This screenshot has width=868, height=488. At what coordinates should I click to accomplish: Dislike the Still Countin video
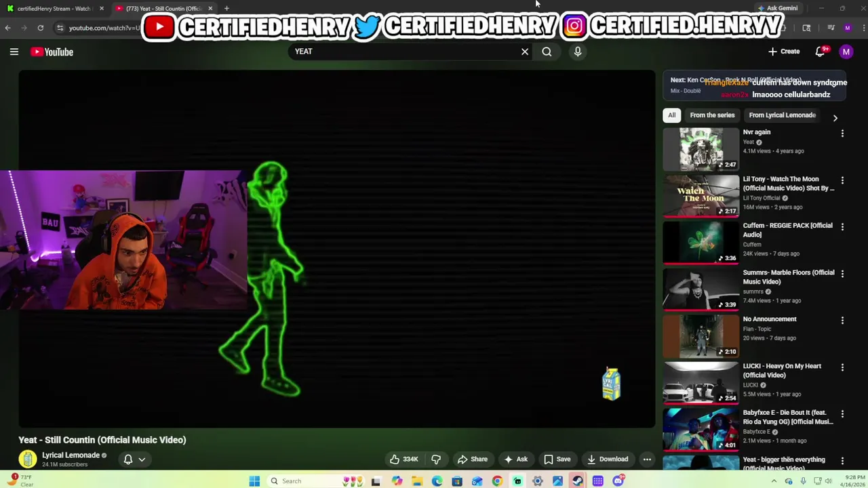point(436,459)
